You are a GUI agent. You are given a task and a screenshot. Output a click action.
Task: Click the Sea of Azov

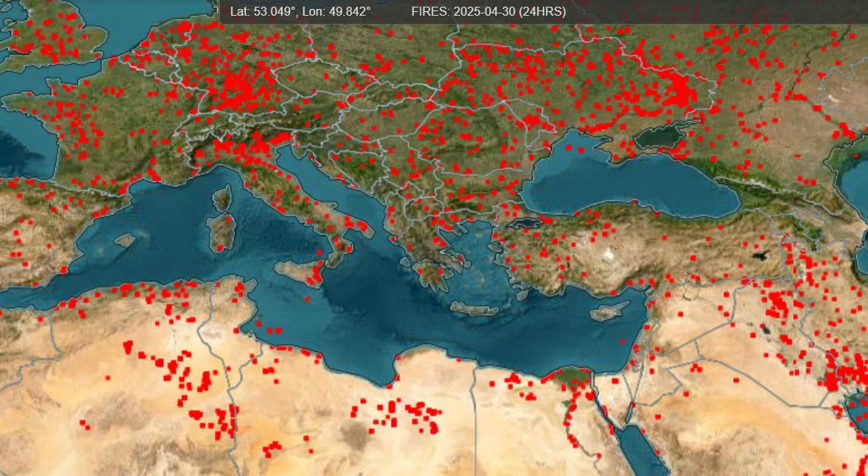pos(658,136)
